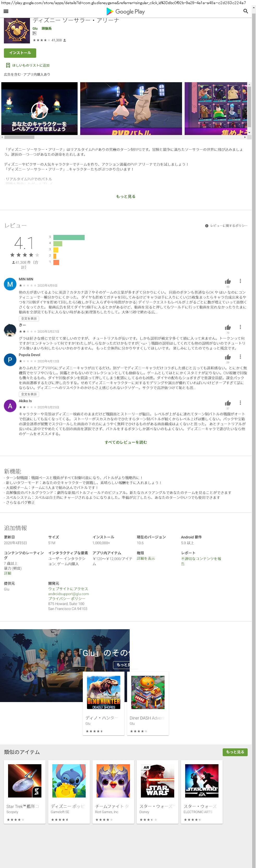
Task: Click the 「Glu」のその他 developer banner
Action: [x=65, y=665]
